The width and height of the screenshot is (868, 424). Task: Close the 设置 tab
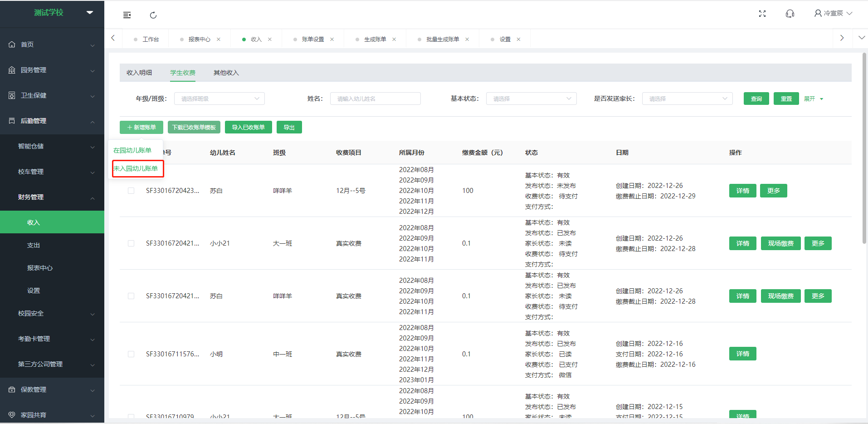pyautogui.click(x=518, y=39)
